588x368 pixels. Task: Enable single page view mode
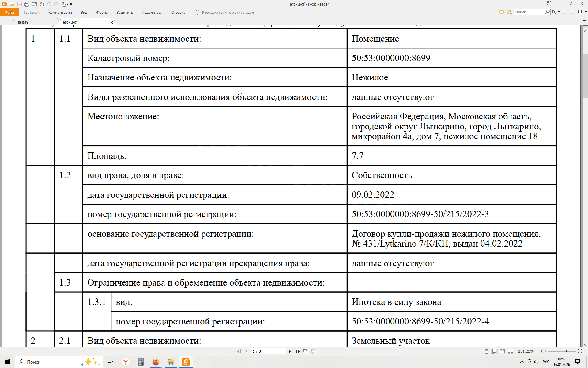click(x=486, y=351)
